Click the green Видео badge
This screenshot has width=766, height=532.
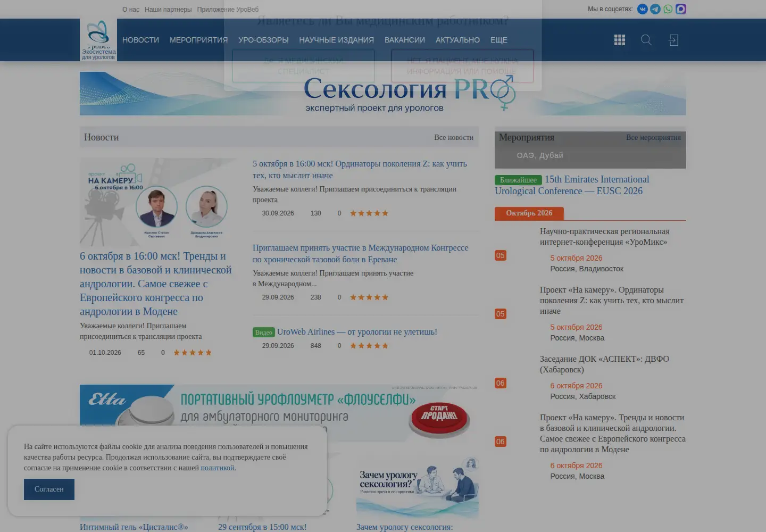(264, 332)
